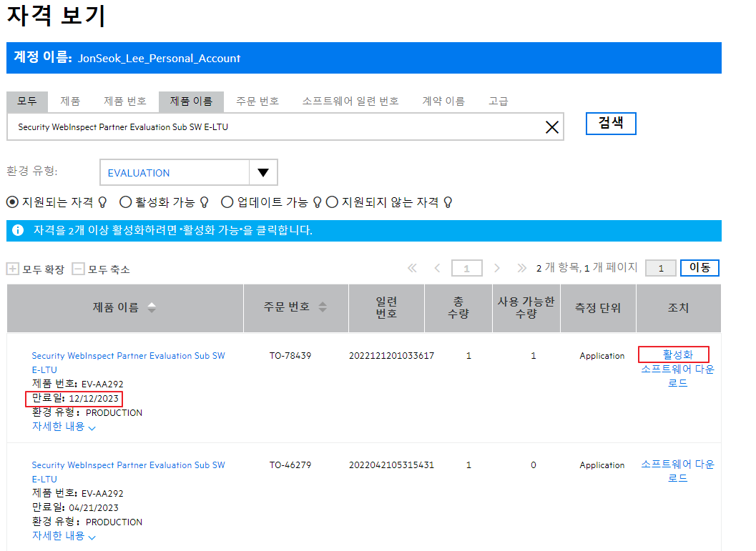The width and height of the screenshot is (756, 551).
Task: Click serial number 202212120103361​7
Action: coord(391,356)
